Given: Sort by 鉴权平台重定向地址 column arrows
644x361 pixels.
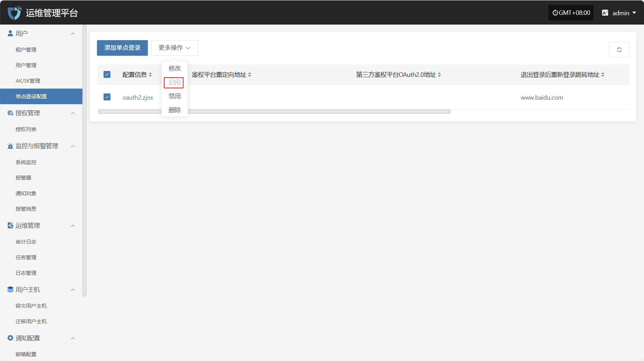Looking at the screenshot, I should point(250,74).
